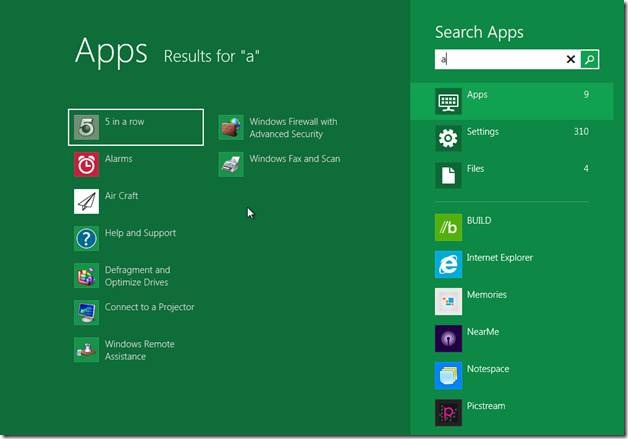Open the 5 in a row app icon
Image resolution: width=628 pixels, height=439 pixels.
click(87, 127)
